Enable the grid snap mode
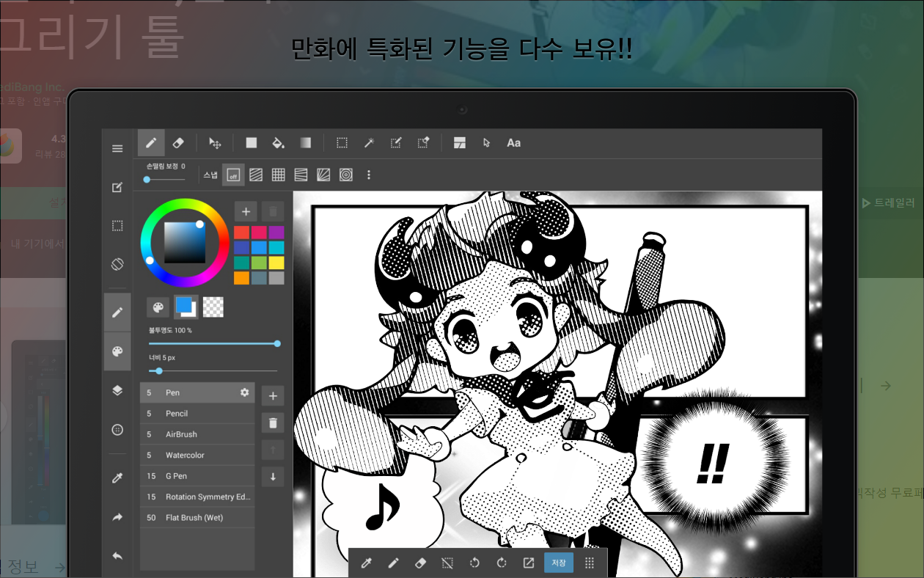Image resolution: width=924 pixels, height=578 pixels. point(278,175)
